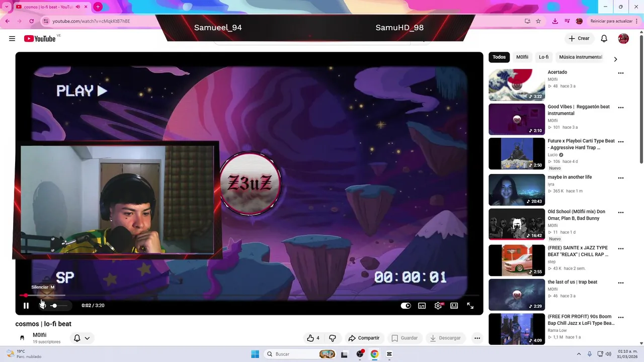Open Good Vibes Reggaetón beat video title

pyautogui.click(x=579, y=110)
